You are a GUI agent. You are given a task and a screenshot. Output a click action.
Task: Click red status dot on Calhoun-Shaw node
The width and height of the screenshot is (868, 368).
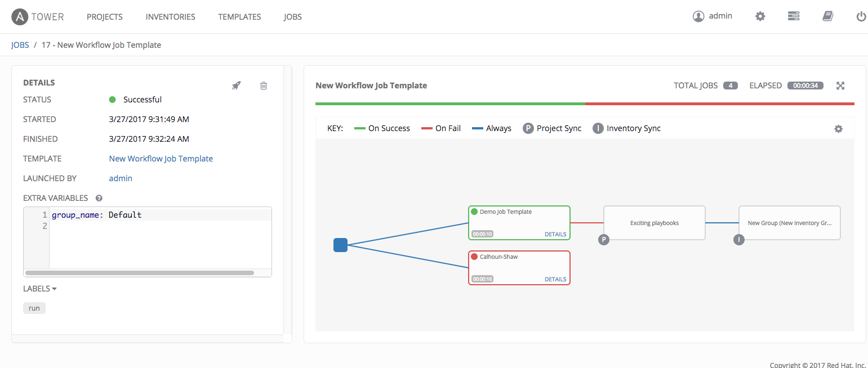pos(474,257)
